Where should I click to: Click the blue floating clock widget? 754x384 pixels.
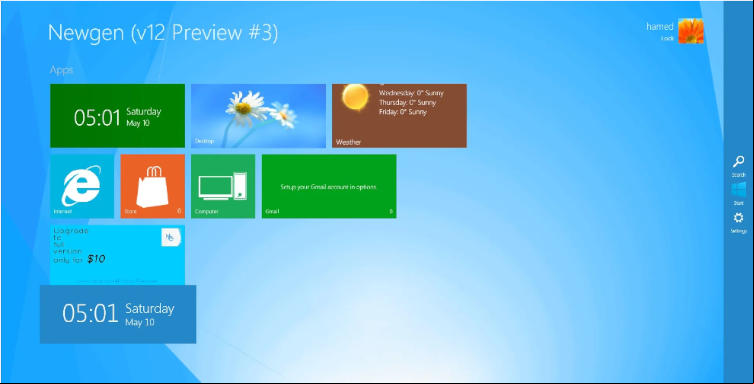click(x=118, y=314)
